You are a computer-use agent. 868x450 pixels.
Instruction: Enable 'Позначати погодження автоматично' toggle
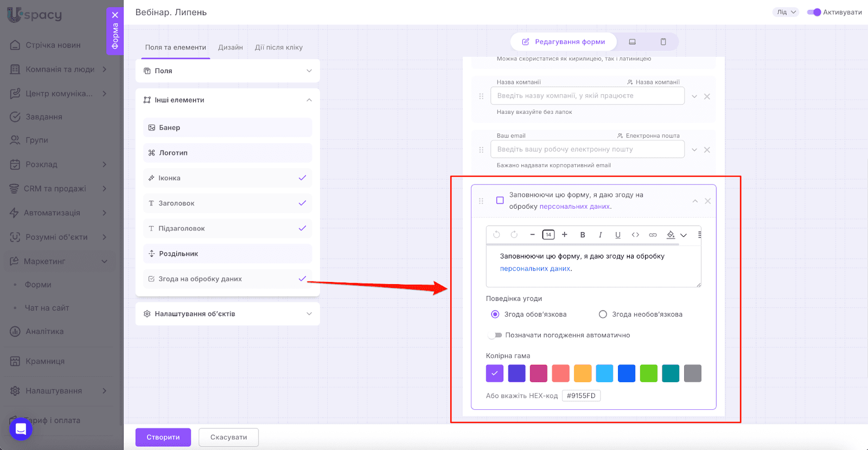[x=494, y=335]
